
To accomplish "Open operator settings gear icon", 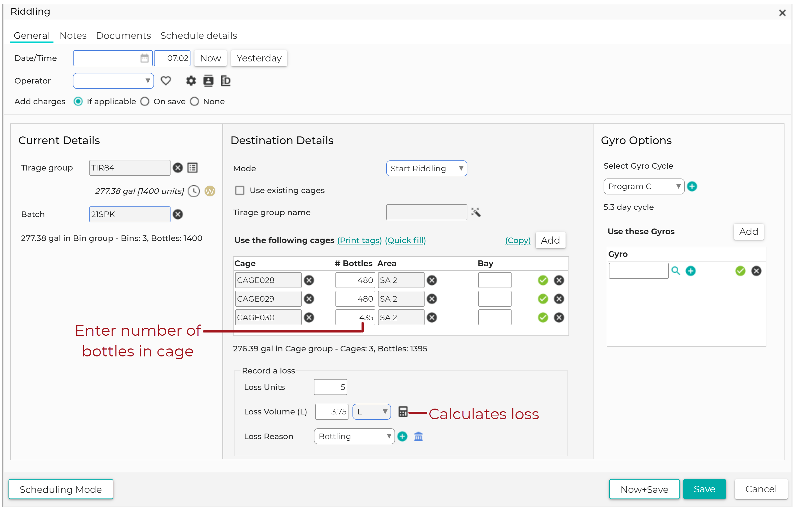I will (x=191, y=81).
